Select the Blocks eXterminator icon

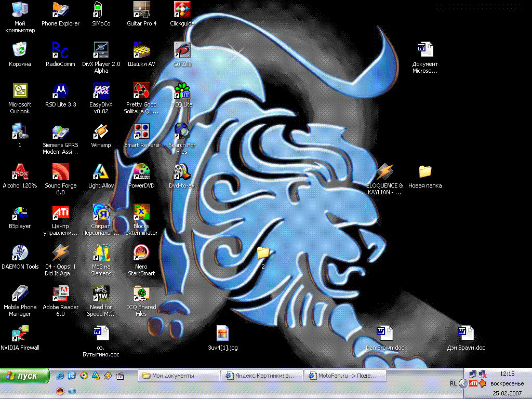click(141, 212)
